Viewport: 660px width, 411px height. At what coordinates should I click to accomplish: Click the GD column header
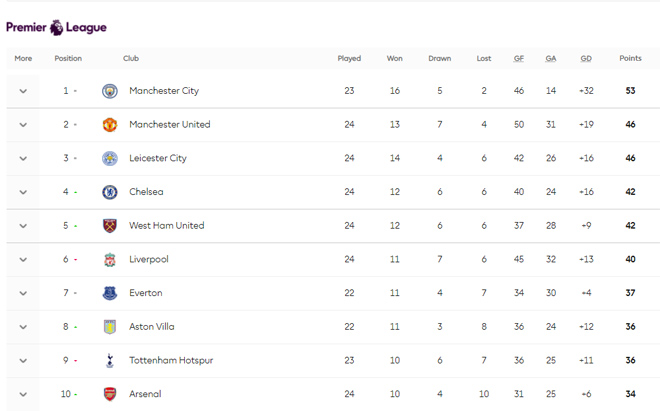point(586,59)
